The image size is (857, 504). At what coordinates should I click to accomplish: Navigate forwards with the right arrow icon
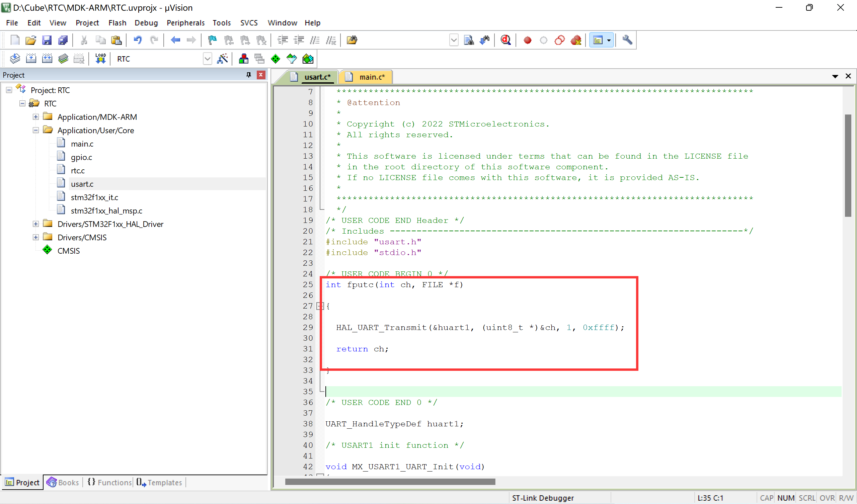[x=191, y=40]
